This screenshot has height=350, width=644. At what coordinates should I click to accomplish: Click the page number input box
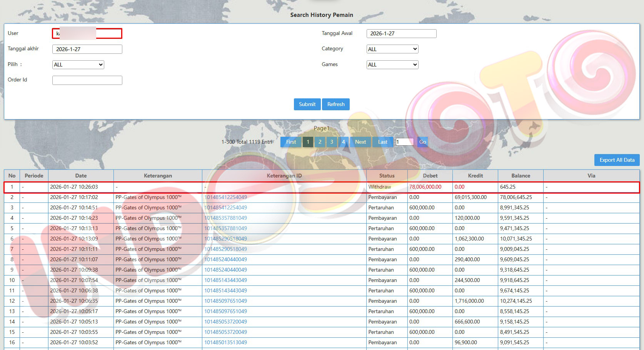[405, 142]
